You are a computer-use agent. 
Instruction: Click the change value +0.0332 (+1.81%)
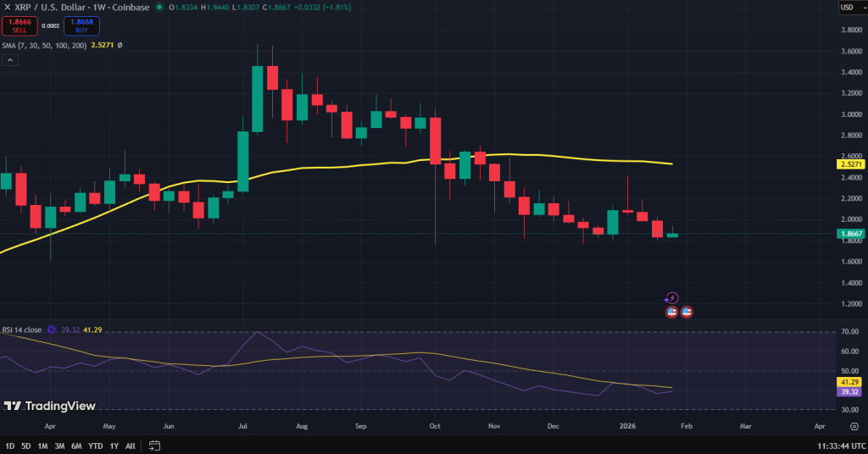(322, 7)
